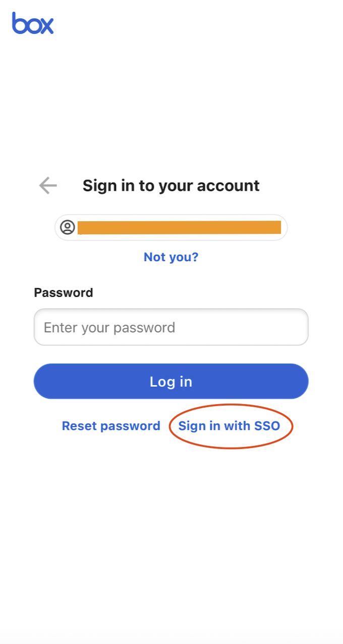
Task: Return to previous step via back arrow
Action: pyautogui.click(x=48, y=185)
